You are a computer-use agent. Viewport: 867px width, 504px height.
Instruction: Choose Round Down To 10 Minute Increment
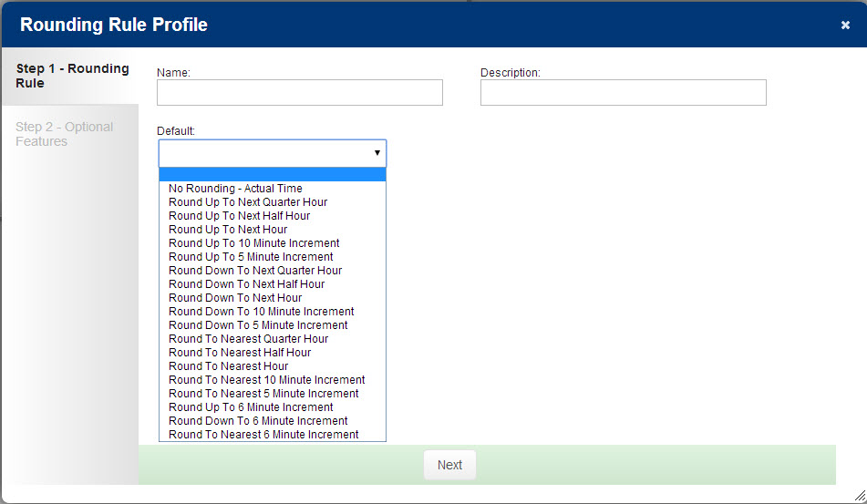coord(273,312)
